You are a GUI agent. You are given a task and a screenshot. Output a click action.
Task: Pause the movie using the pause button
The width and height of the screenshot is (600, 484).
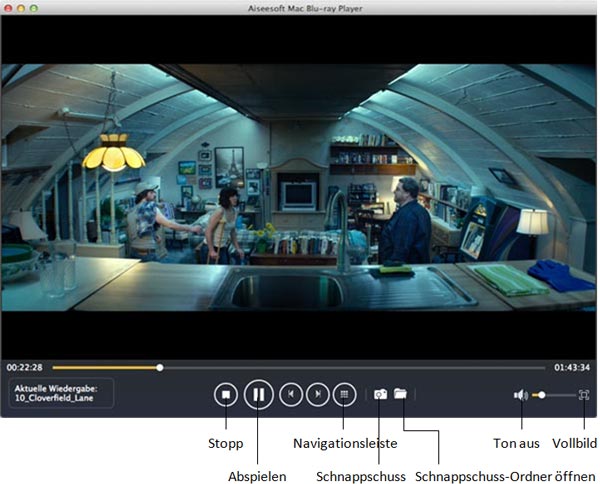coord(259,394)
